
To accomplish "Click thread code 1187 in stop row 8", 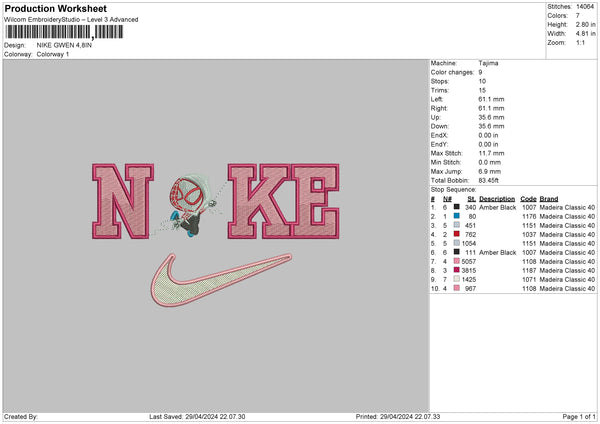I will coord(529,271).
